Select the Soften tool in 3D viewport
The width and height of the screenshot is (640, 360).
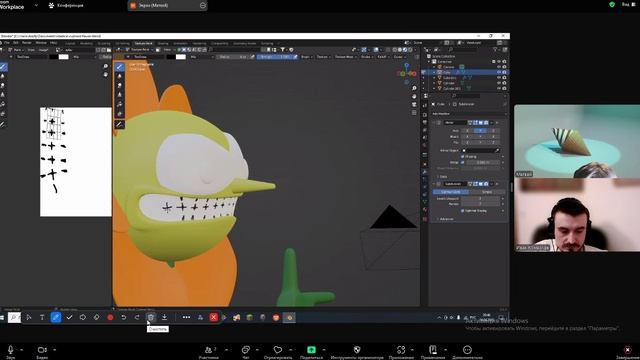119,76
